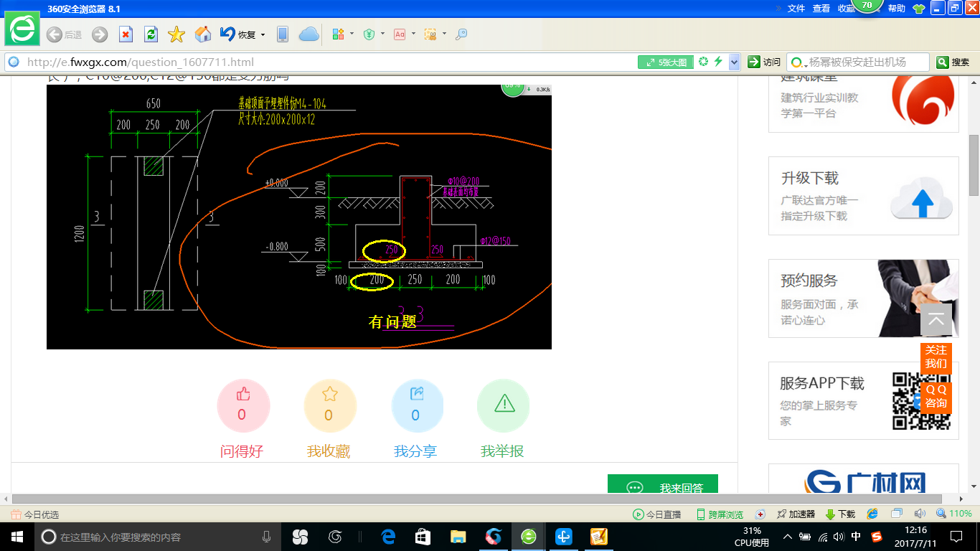The height and width of the screenshot is (551, 980).
Task: Click the magnifier find-in-page toolbar icon
Action: point(461,34)
